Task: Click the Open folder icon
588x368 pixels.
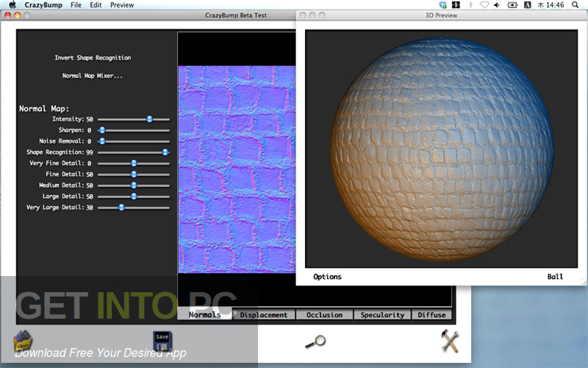Action: [23, 341]
